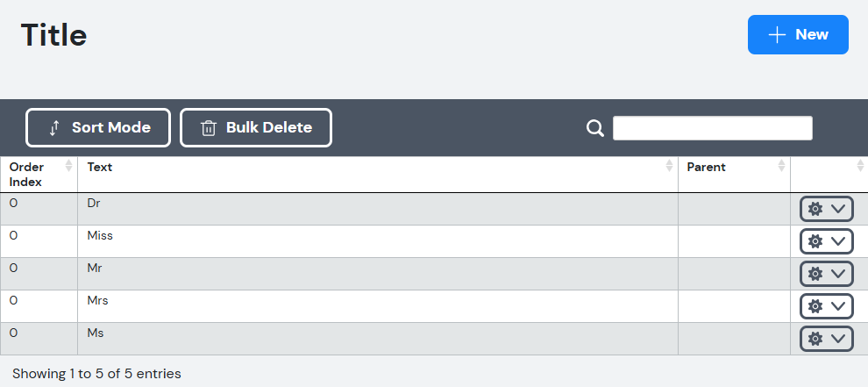The width and height of the screenshot is (868, 387).
Task: Click the sort arrows on Order Index column
Action: (68, 165)
